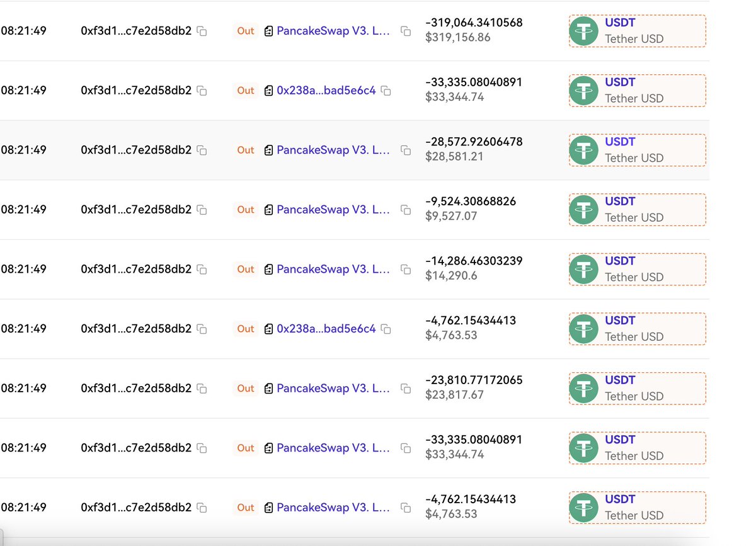Click sender address 0xf3d1 in -23,810.77 row

point(136,389)
